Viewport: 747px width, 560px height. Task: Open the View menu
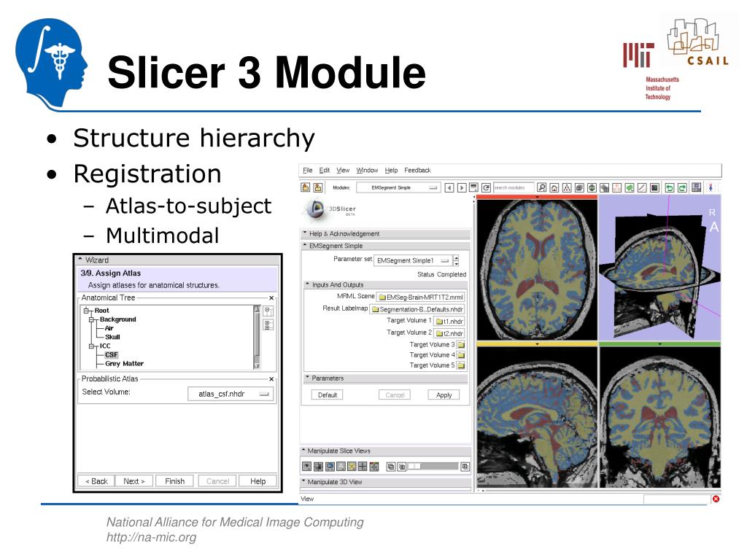tap(343, 170)
